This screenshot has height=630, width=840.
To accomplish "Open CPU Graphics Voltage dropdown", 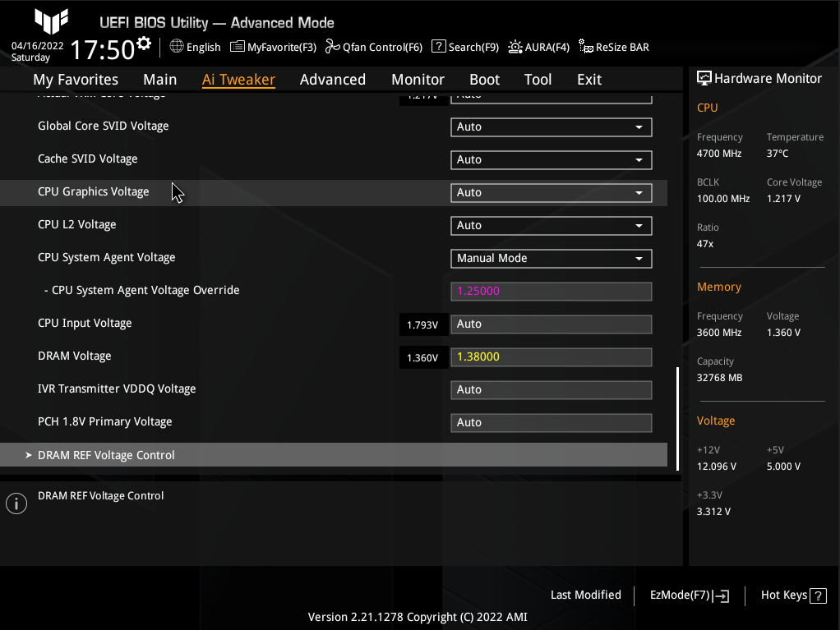I will [552, 193].
